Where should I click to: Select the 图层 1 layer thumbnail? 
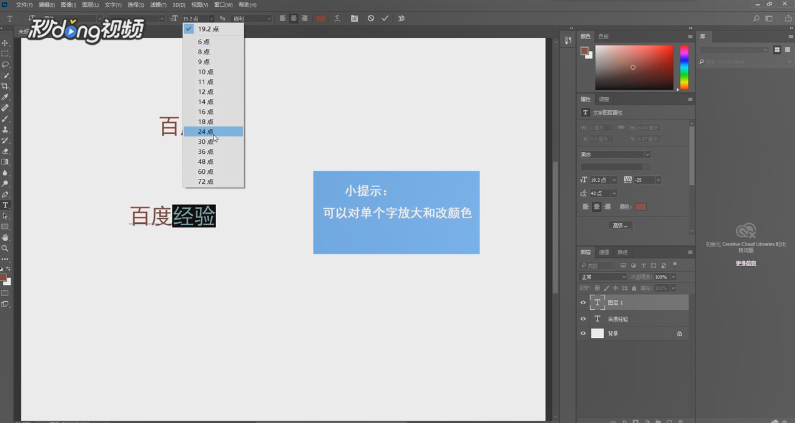point(598,303)
